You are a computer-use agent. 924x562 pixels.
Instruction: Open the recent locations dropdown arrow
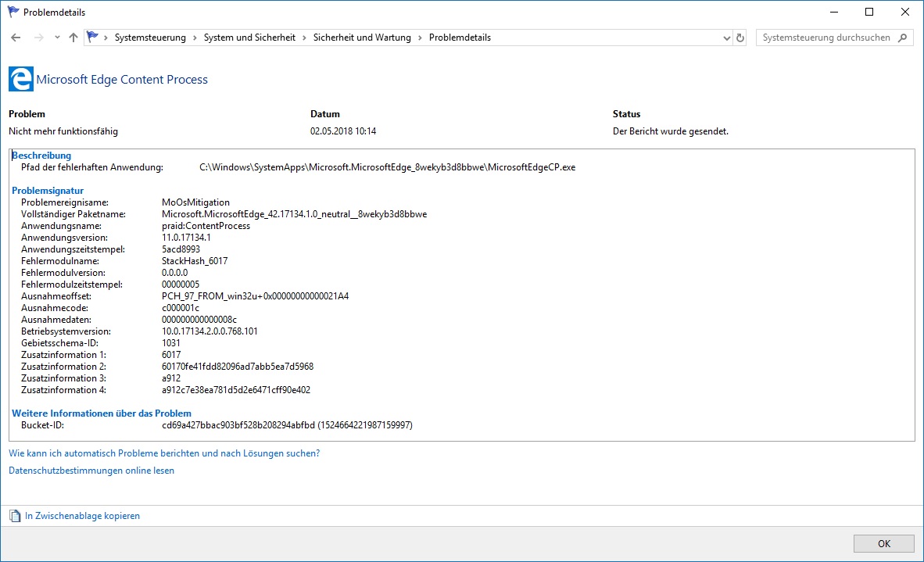57,38
